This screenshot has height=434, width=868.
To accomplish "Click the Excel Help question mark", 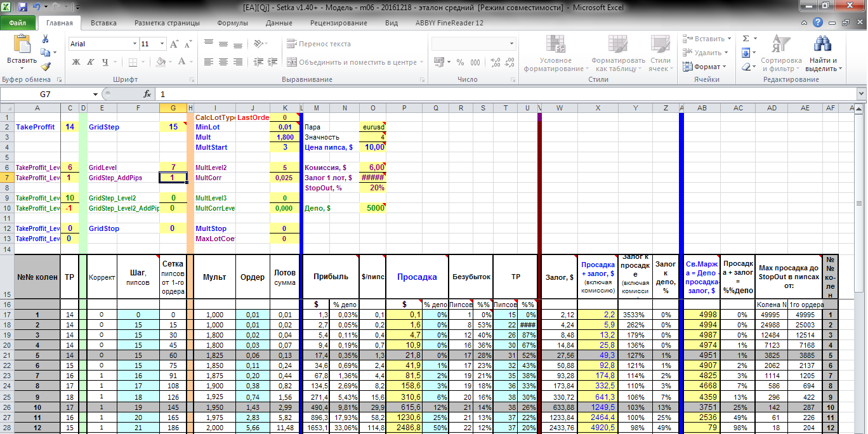I will (818, 23).
